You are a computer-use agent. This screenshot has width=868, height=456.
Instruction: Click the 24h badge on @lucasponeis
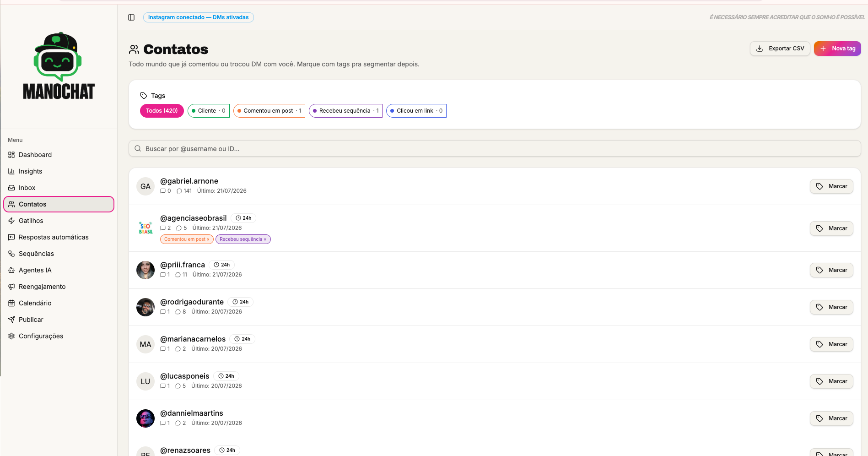[226, 376]
